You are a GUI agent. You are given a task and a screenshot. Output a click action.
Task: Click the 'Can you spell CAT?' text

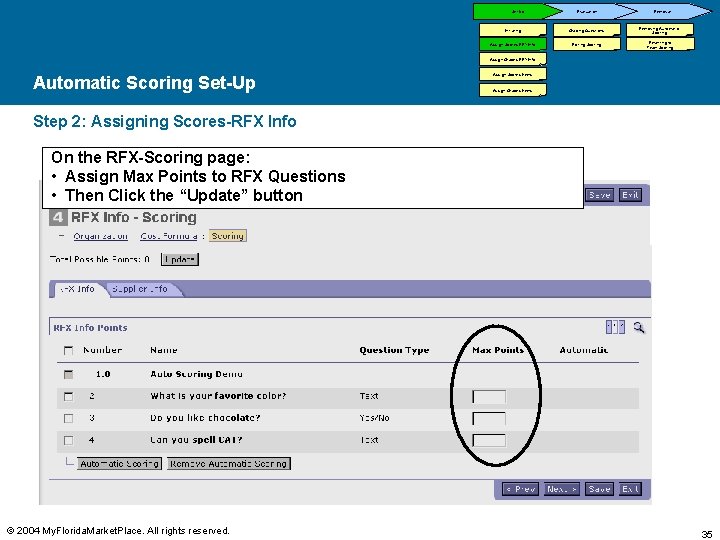point(196,440)
